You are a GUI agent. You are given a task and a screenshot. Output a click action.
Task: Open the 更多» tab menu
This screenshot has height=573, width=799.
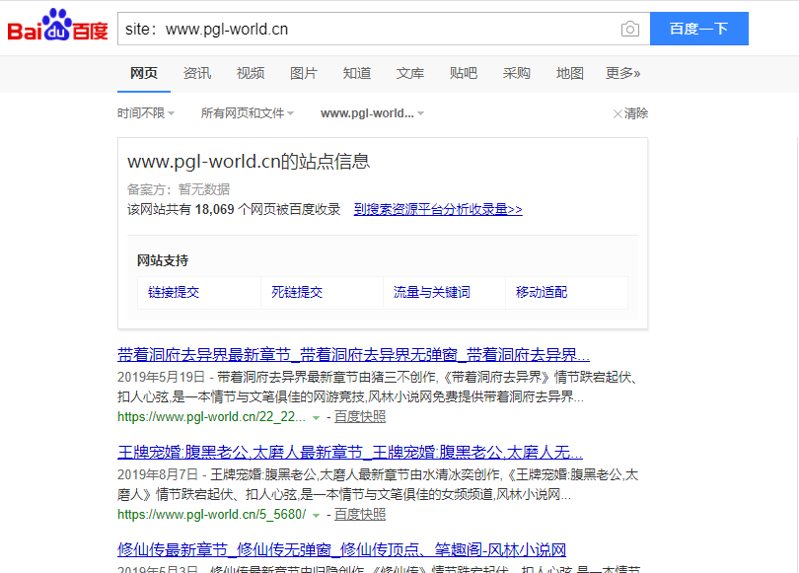623,73
